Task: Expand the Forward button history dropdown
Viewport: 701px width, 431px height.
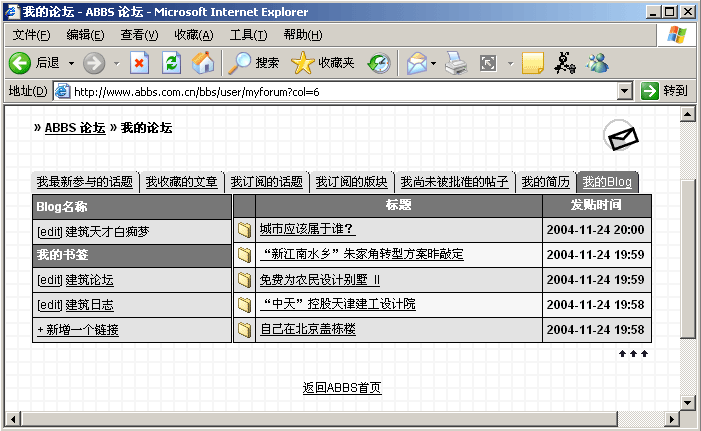Action: coord(117,63)
